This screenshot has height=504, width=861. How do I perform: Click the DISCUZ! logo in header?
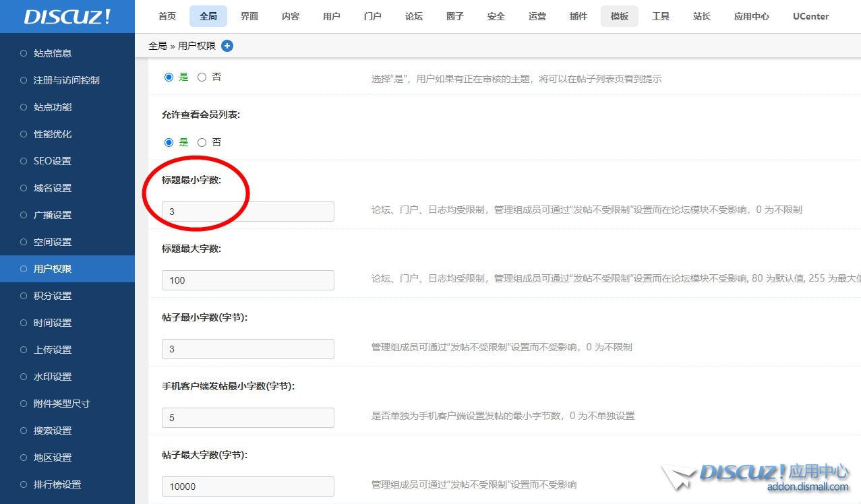pyautogui.click(x=67, y=17)
